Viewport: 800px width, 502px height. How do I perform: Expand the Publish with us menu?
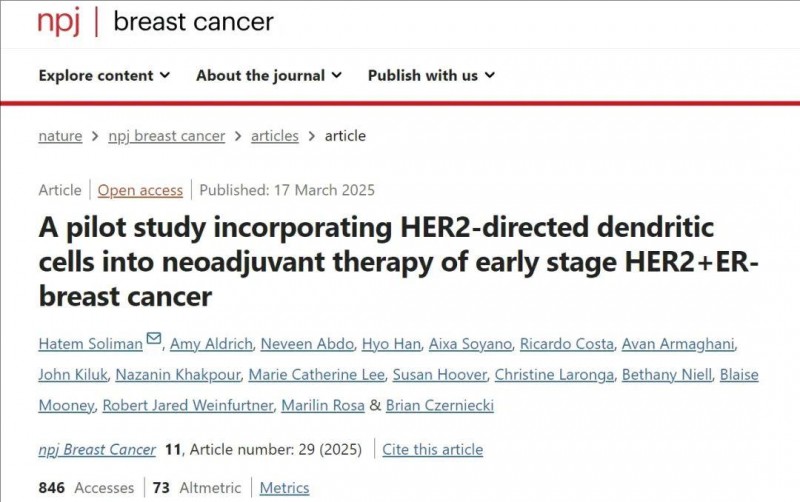pos(431,76)
